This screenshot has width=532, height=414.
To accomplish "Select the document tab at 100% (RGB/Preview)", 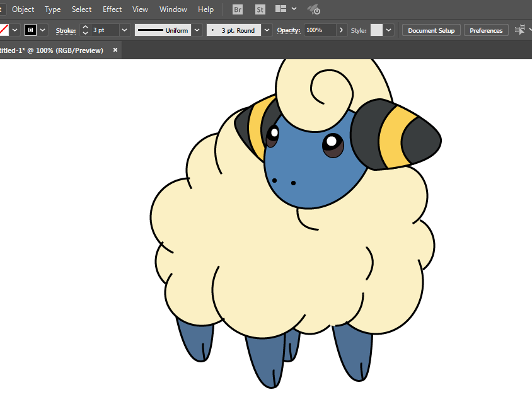I will pyautogui.click(x=52, y=50).
